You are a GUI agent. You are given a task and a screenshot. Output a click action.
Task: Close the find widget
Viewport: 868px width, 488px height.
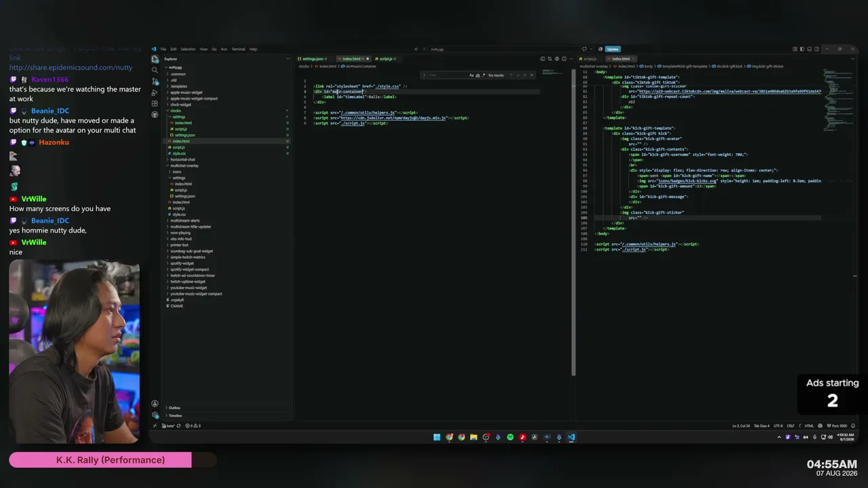(x=532, y=75)
